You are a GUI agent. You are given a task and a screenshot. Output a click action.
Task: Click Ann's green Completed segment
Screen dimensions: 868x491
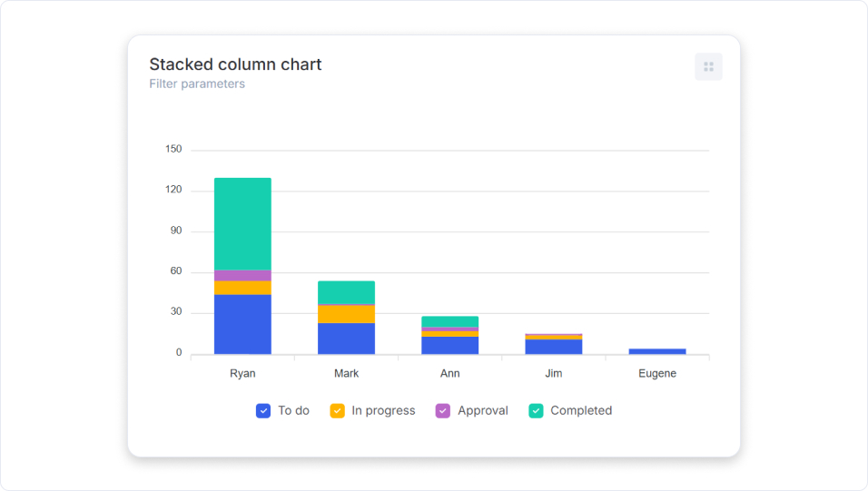point(449,321)
